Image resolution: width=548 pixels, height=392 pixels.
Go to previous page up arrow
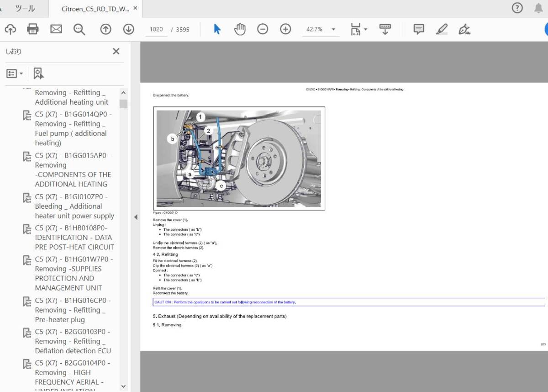click(x=105, y=29)
